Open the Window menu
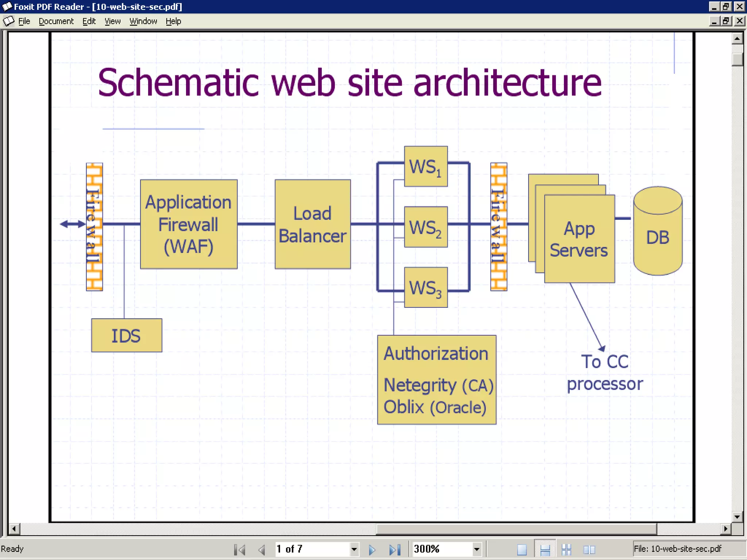Image resolution: width=747 pixels, height=560 pixels. (143, 21)
